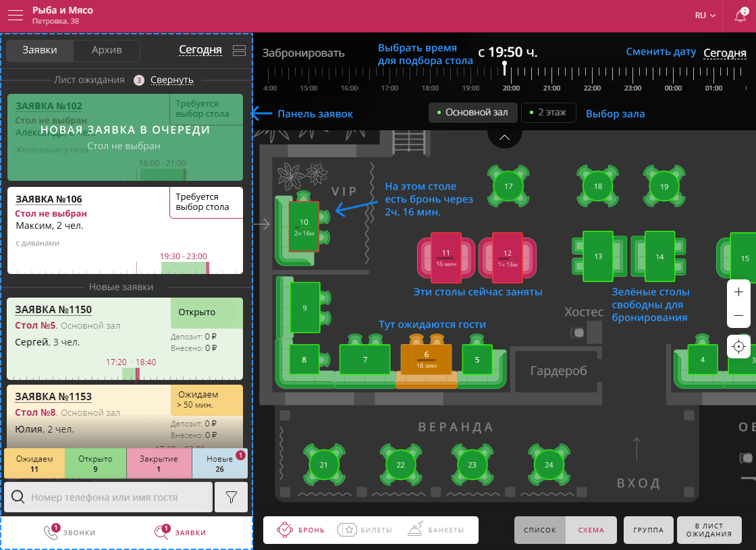The height and width of the screenshot is (550, 756).
Task: Click the Группа button
Action: coord(649,530)
